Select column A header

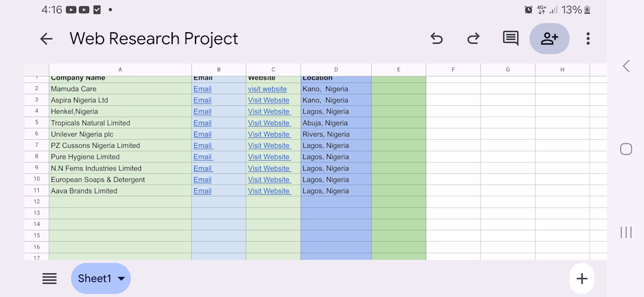pyautogui.click(x=121, y=70)
